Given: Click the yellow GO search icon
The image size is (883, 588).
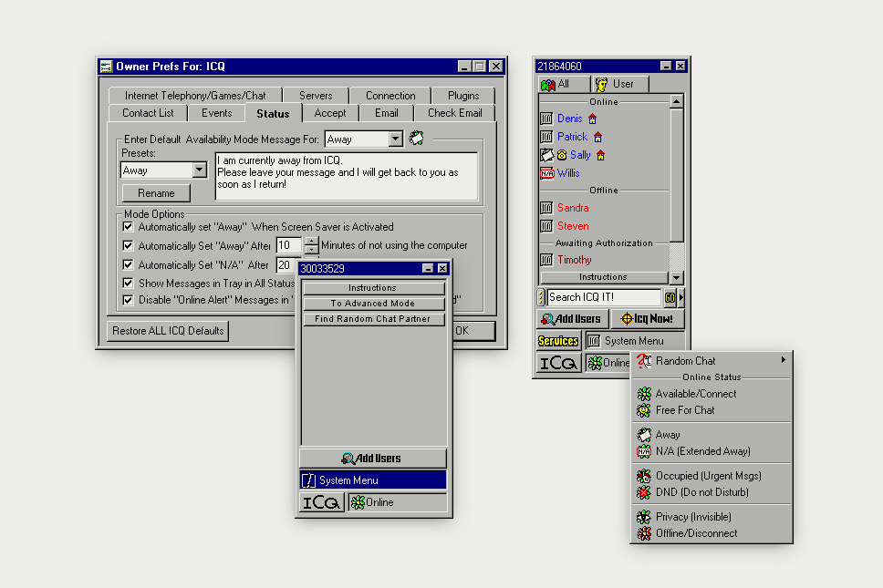Looking at the screenshot, I should [670, 297].
